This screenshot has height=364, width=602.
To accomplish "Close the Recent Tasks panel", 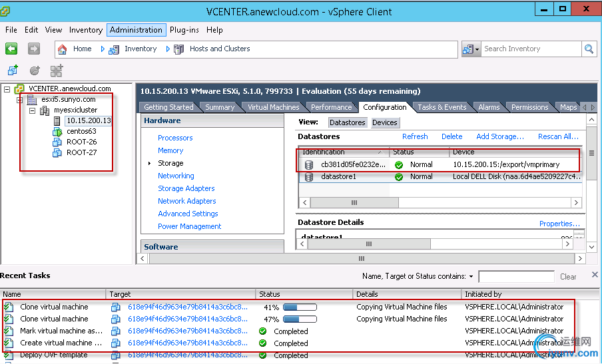I will click(x=595, y=275).
